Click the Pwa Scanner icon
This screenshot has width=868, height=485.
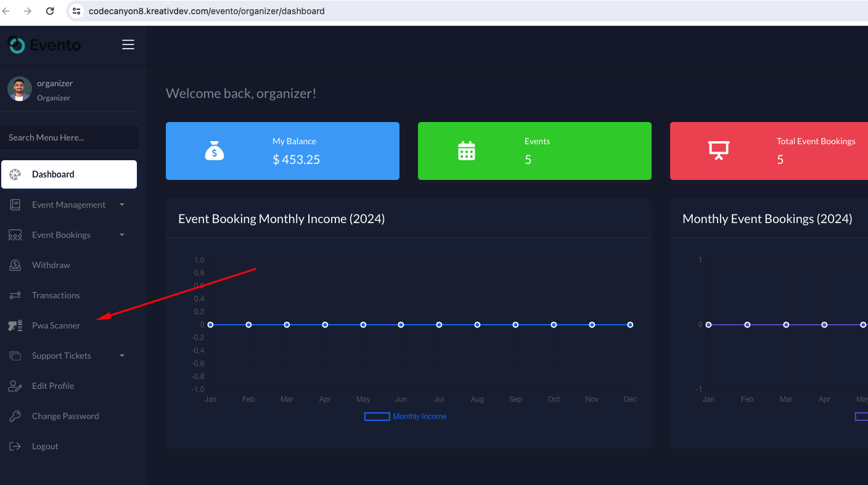click(15, 325)
